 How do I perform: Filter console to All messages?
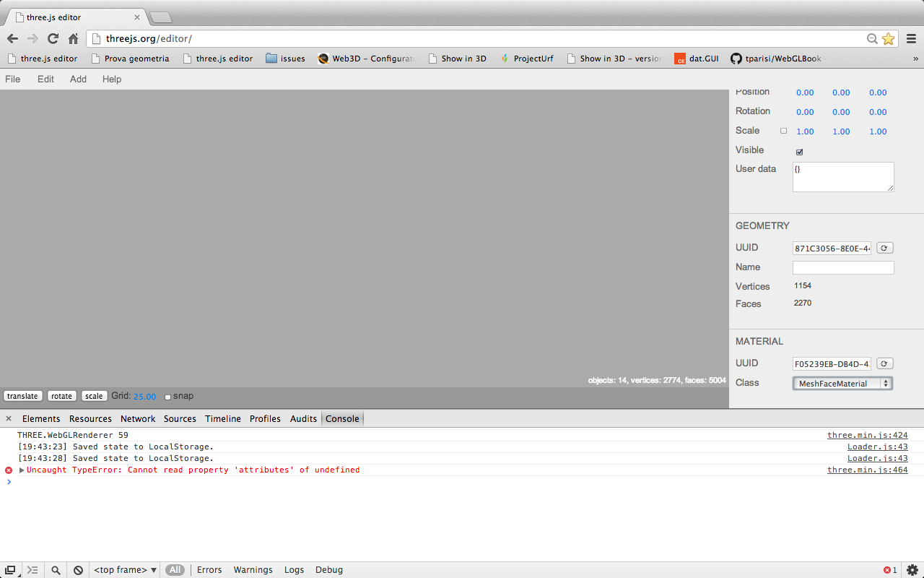(175, 570)
